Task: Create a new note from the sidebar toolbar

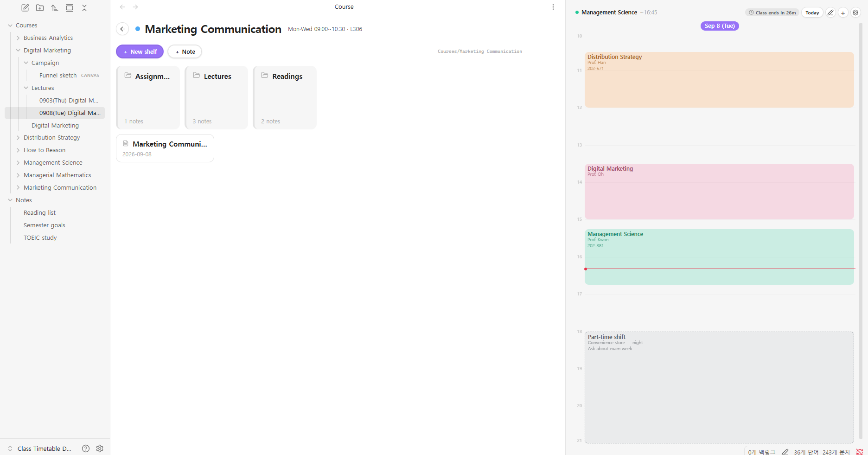Action: 25,8
